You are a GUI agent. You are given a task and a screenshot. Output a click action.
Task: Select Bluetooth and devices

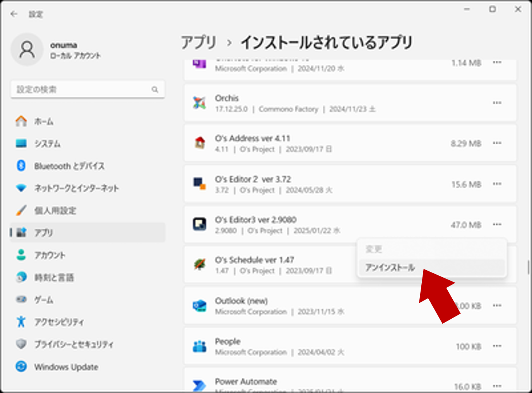coord(88,166)
